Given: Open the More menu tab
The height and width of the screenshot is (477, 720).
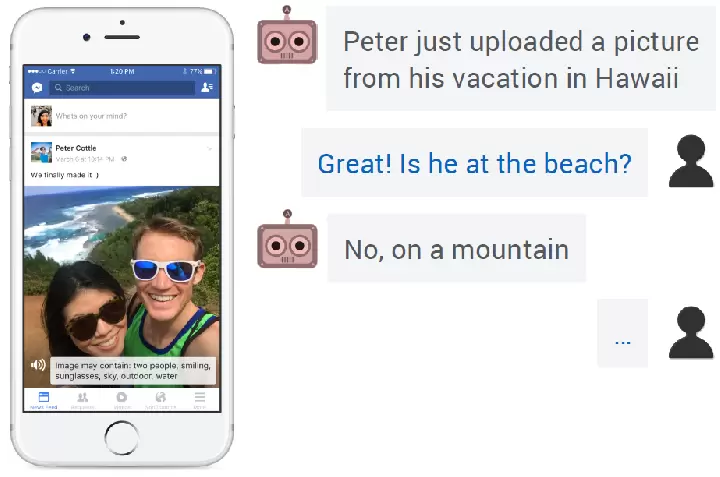Looking at the screenshot, I should 199,399.
